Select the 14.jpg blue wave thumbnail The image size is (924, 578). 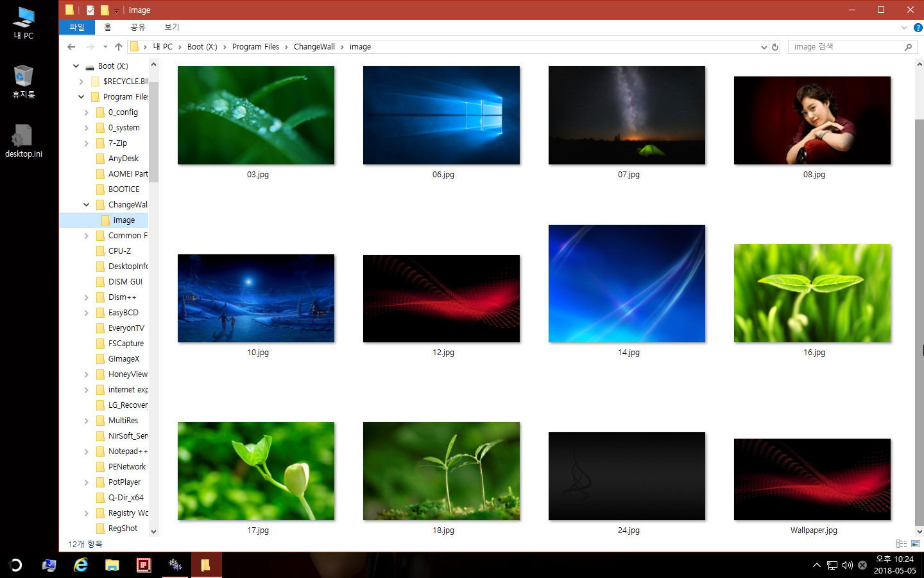point(627,283)
